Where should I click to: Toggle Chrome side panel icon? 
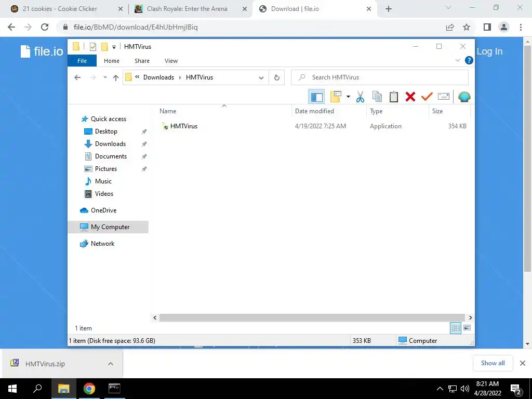(487, 27)
